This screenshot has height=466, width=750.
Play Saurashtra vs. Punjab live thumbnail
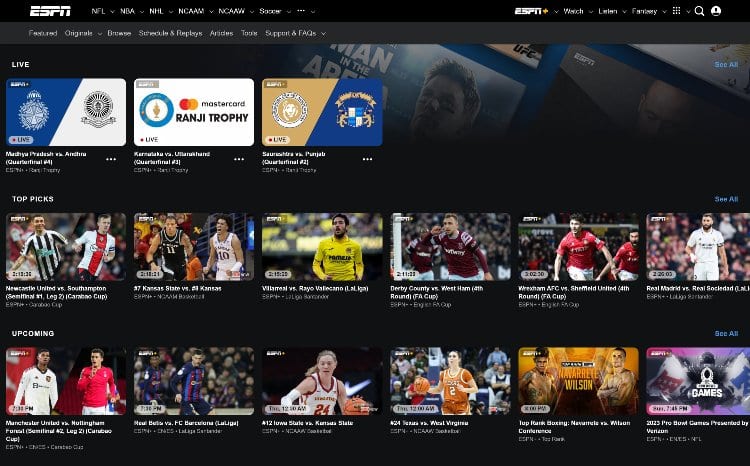click(x=322, y=112)
